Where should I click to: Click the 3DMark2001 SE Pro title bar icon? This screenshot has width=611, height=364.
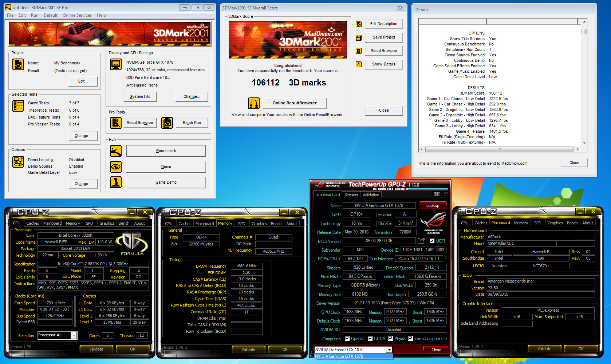[8, 7]
